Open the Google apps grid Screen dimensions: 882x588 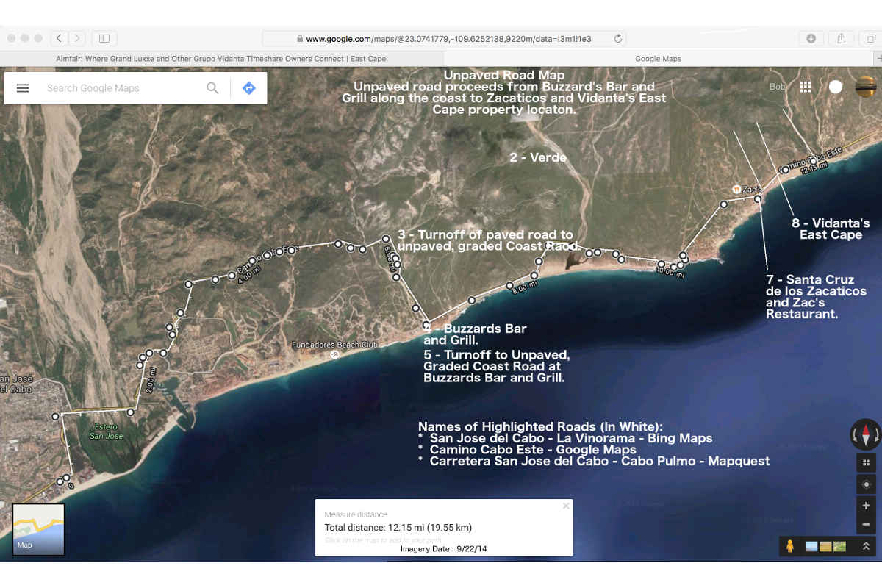[x=806, y=87]
